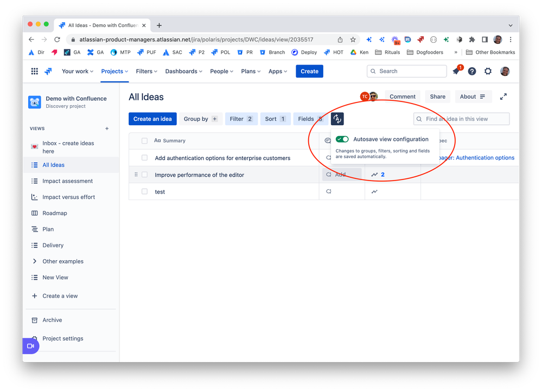Image resolution: width=542 pixels, height=392 pixels.
Task: Click the Create button in top nav
Action: pyautogui.click(x=309, y=71)
